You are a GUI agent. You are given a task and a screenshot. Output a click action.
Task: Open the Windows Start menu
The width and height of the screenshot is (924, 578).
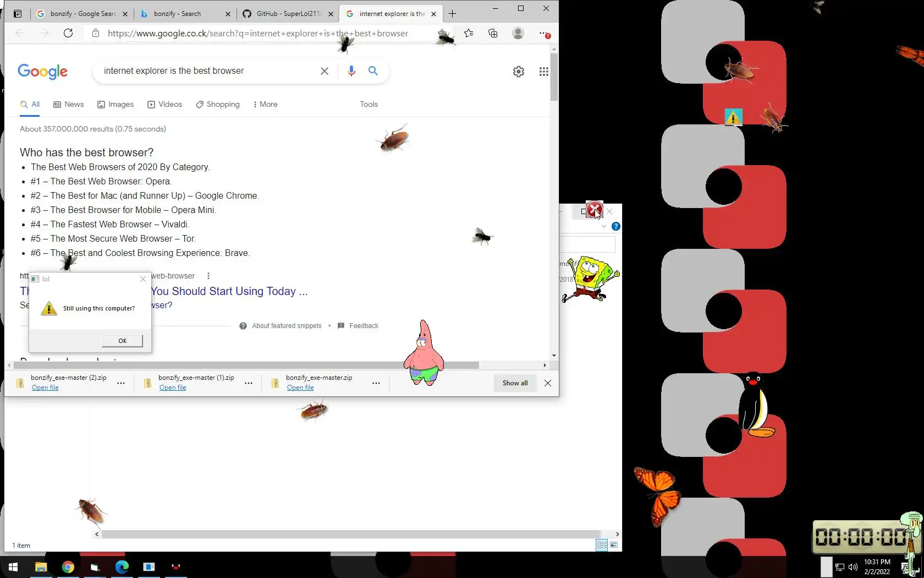(x=13, y=566)
